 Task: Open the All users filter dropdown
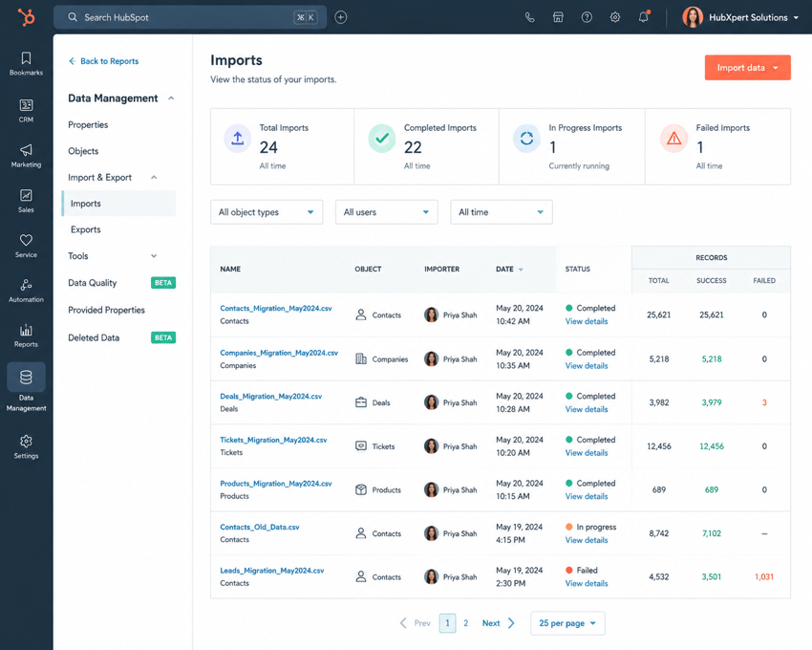point(386,212)
